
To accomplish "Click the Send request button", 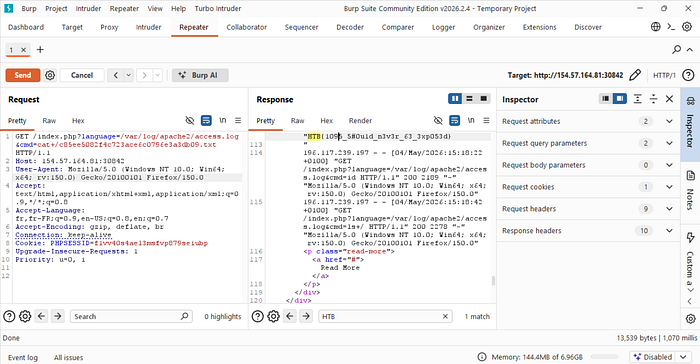I will [23, 75].
